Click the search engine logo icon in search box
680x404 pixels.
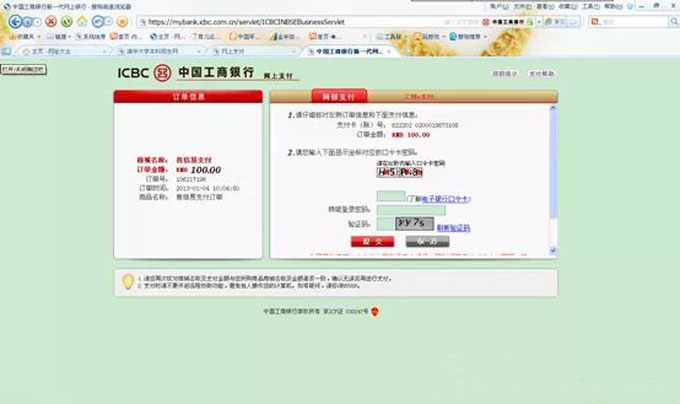coord(595,21)
